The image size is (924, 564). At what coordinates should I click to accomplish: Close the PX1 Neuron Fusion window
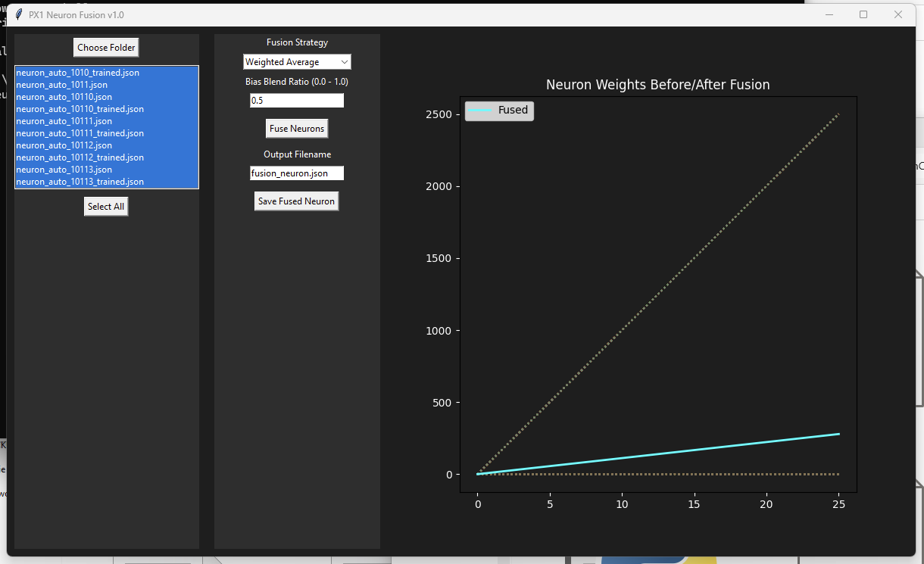pyautogui.click(x=898, y=14)
